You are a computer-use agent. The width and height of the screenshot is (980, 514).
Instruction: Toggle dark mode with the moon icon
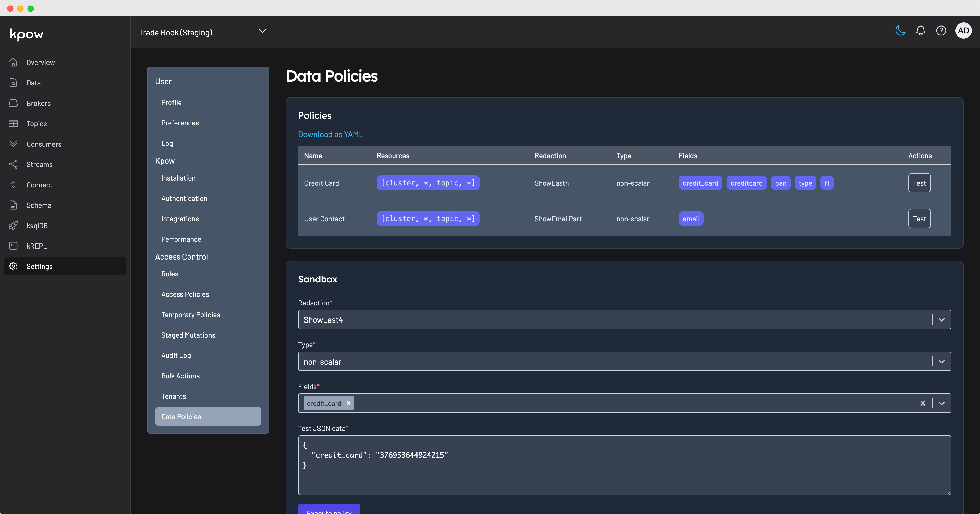(x=900, y=31)
